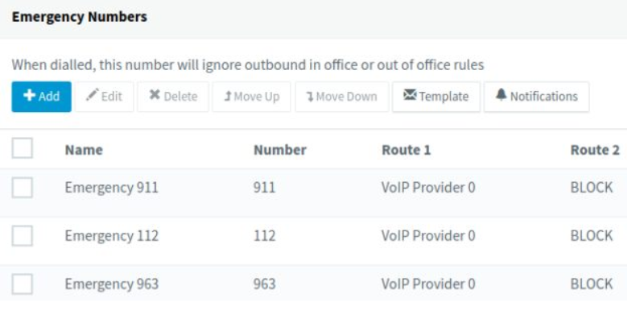The image size is (644, 311).
Task: Click the bell icon for Notifications
Action: tap(501, 95)
